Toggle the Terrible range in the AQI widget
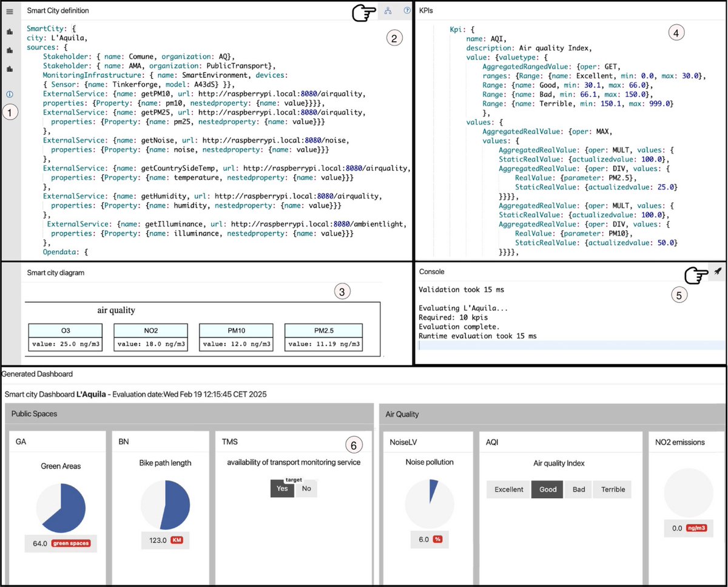The height and width of the screenshot is (587, 728). pos(612,489)
